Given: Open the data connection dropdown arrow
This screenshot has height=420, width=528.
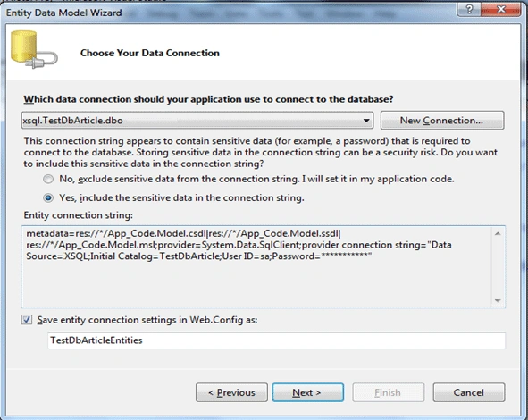Looking at the screenshot, I should [x=366, y=121].
